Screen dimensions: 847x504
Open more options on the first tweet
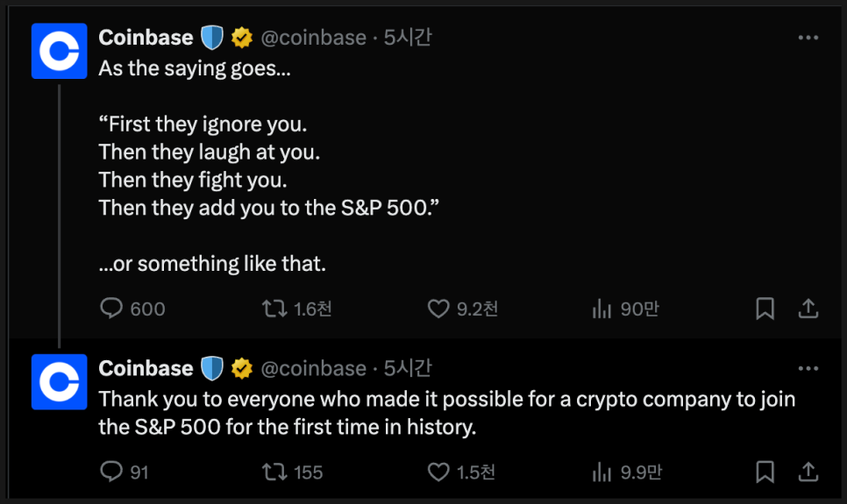tap(808, 38)
